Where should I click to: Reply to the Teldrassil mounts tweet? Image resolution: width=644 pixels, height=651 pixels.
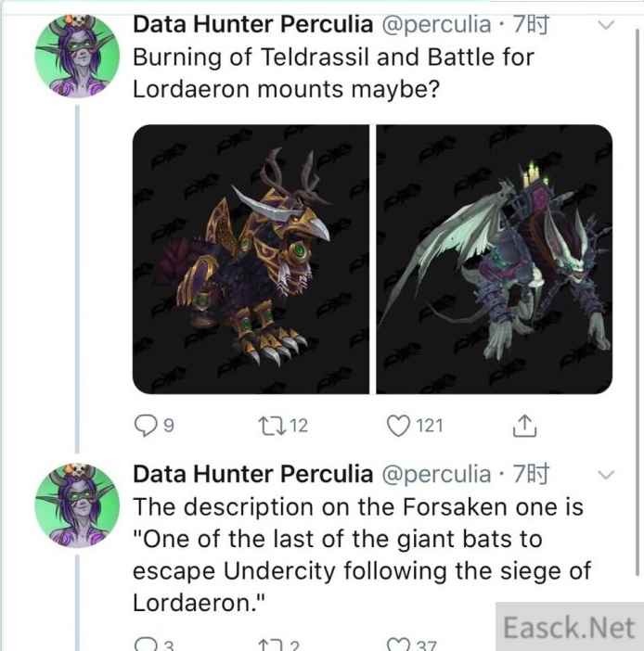[x=145, y=426]
